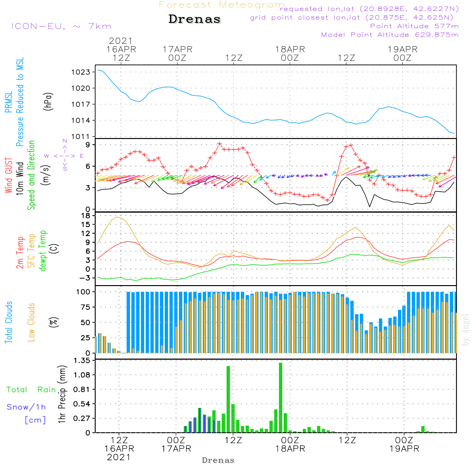Click the '(m/s)' unit label

46,175
